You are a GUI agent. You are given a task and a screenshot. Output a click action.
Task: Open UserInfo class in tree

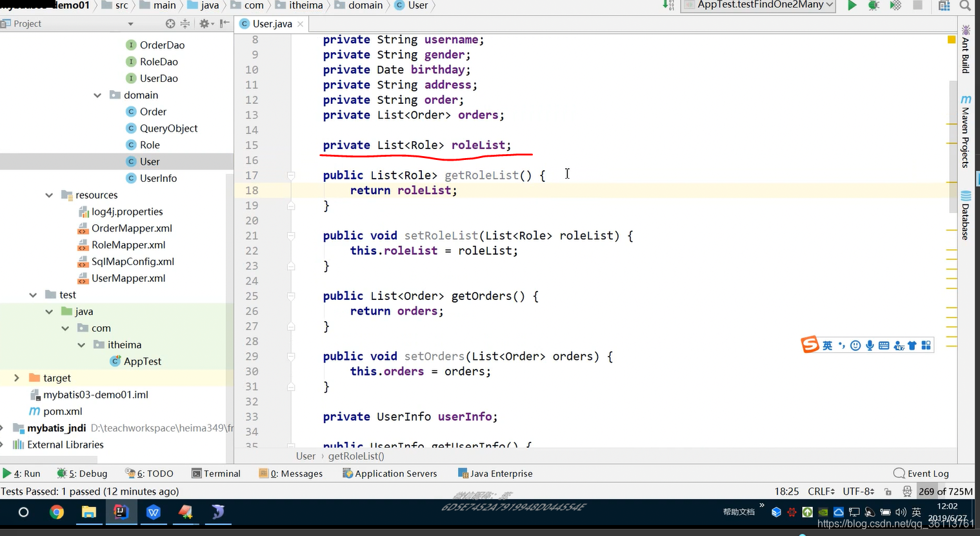tap(158, 179)
